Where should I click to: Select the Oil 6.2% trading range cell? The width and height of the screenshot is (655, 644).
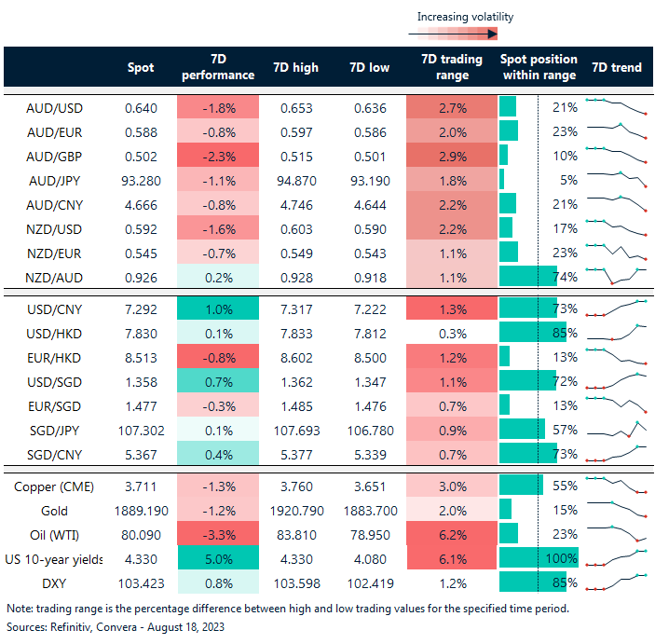click(452, 534)
